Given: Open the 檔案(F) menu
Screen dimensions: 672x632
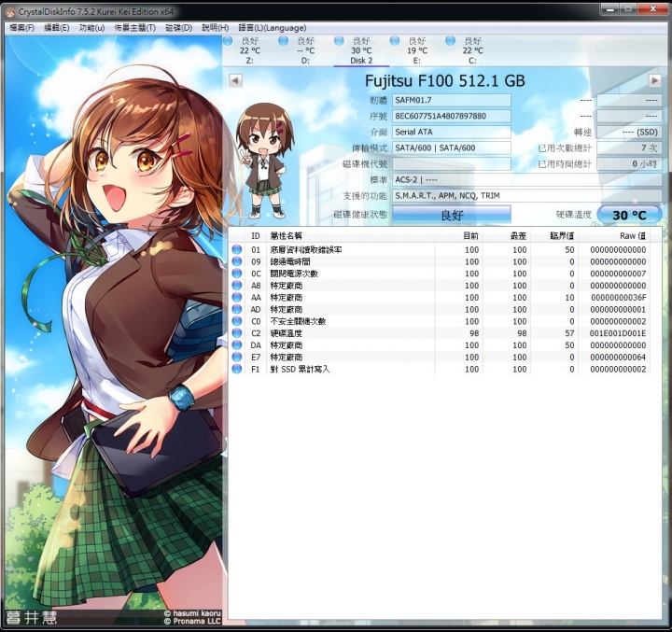Looking at the screenshot, I should [21, 28].
